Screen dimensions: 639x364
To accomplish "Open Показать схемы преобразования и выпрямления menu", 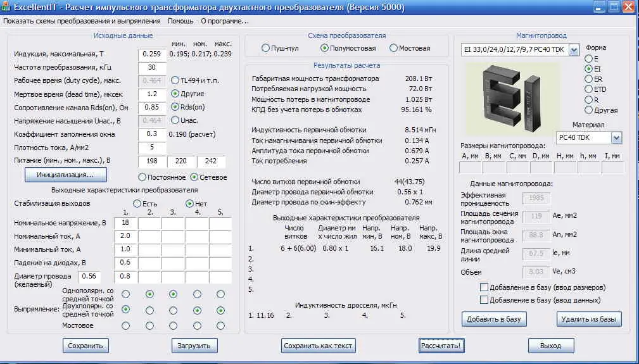I will (82, 21).
